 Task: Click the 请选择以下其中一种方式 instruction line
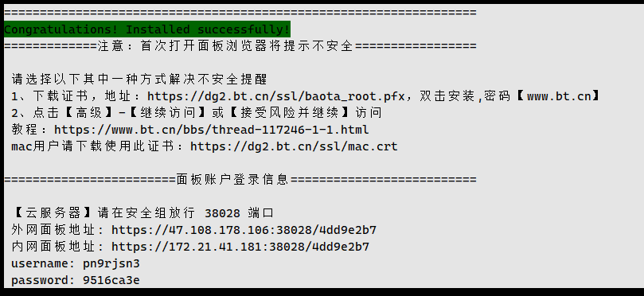139,79
